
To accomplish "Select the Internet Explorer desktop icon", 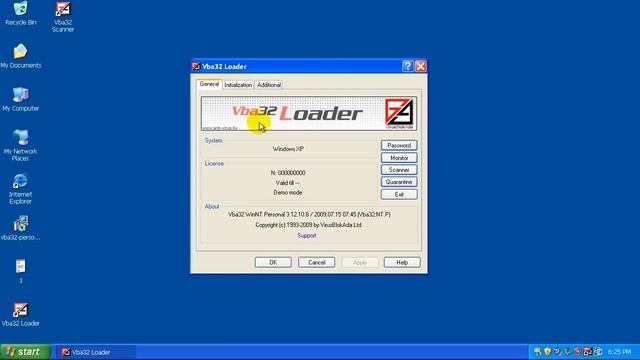I will coord(20,189).
